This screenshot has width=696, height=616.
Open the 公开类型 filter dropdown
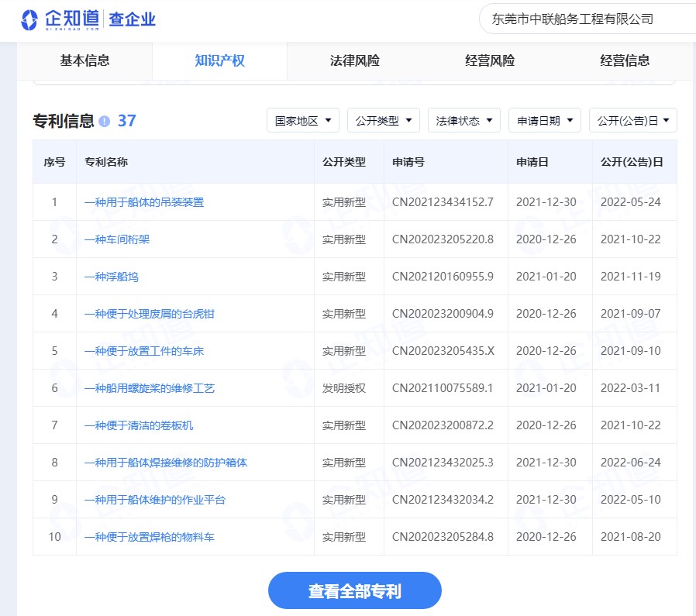click(x=384, y=120)
